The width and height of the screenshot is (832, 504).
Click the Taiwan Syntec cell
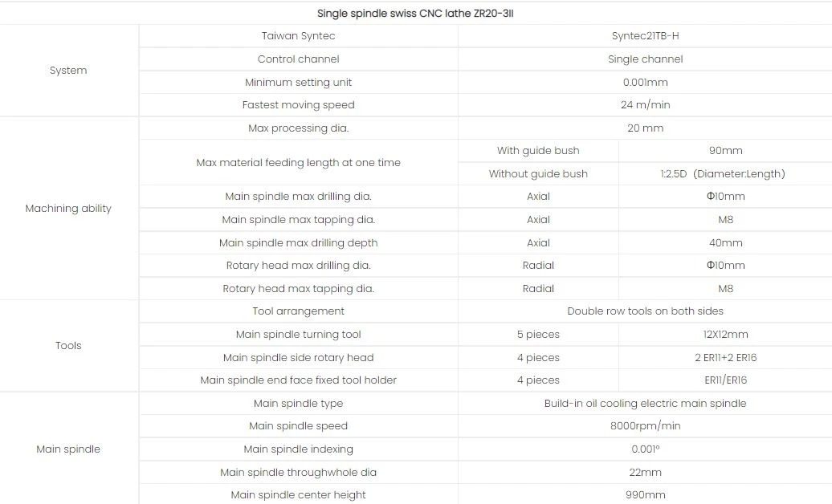pyautogui.click(x=298, y=36)
